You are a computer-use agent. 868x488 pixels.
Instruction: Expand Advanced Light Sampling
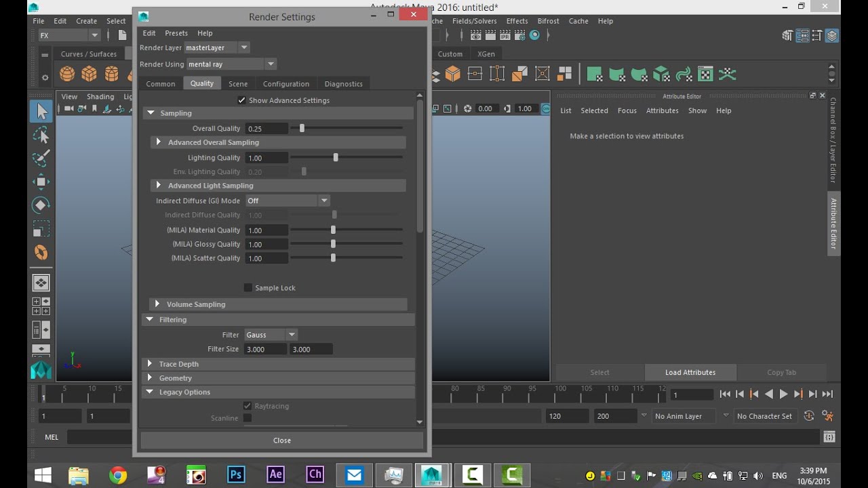158,185
